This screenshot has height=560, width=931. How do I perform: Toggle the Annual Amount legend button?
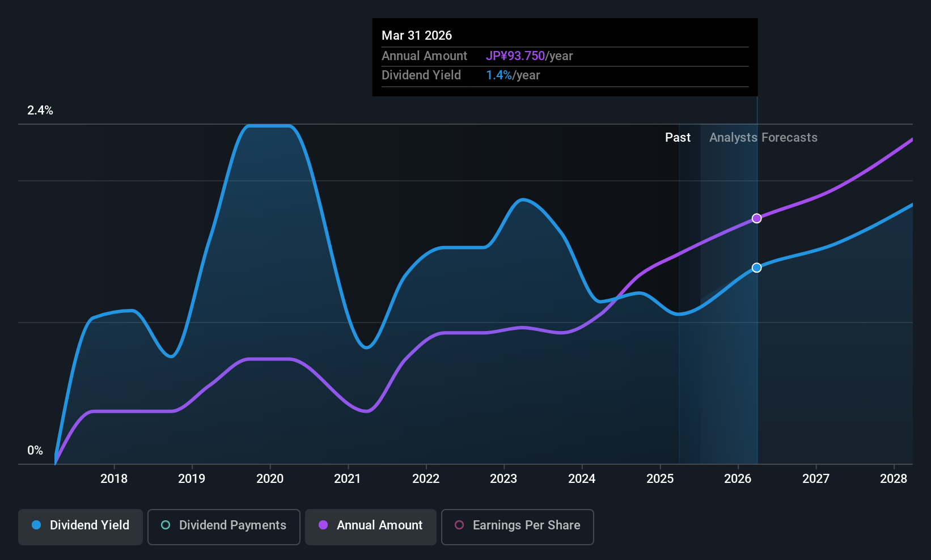371,527
